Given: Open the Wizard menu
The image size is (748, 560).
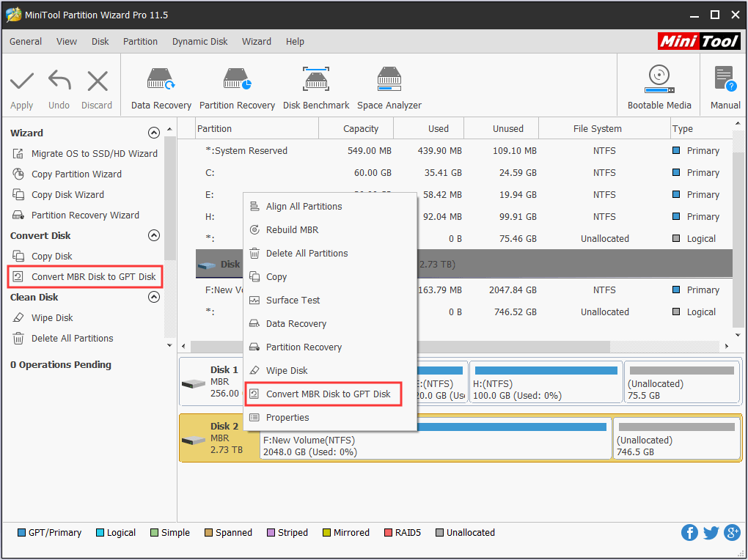Looking at the screenshot, I should click(x=256, y=42).
